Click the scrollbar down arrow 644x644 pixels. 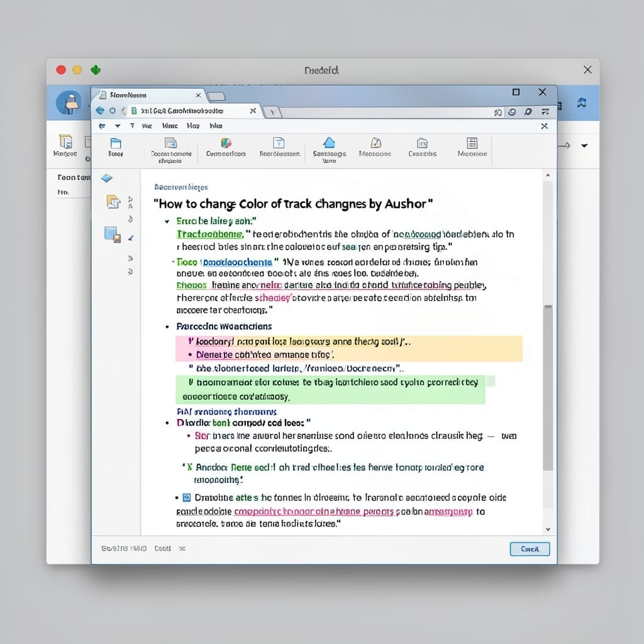tap(548, 530)
